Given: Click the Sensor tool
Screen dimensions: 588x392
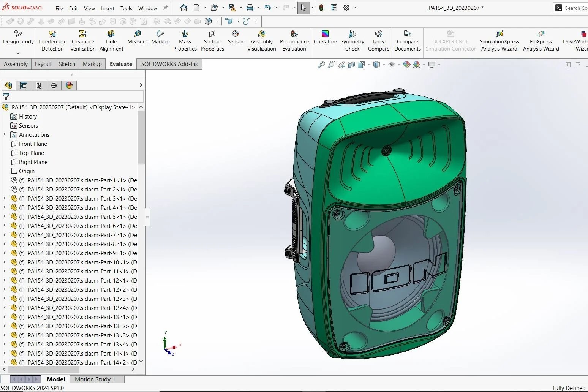Looking at the screenshot, I should pos(236,38).
